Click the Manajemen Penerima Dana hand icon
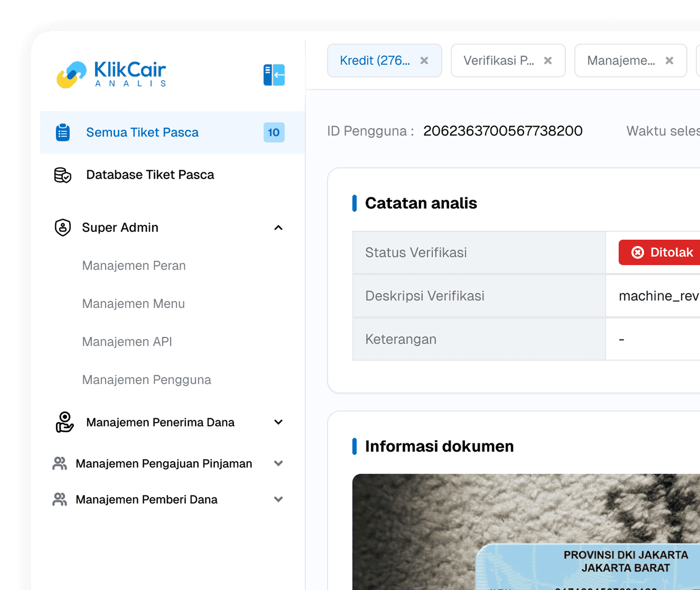This screenshot has height=590, width=700. 64,422
